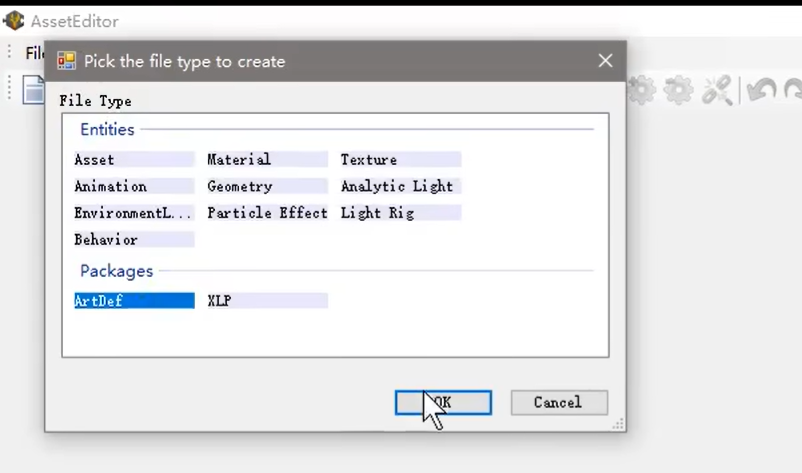Click the new document toolbar icon
The image size is (802, 473).
tap(34, 90)
